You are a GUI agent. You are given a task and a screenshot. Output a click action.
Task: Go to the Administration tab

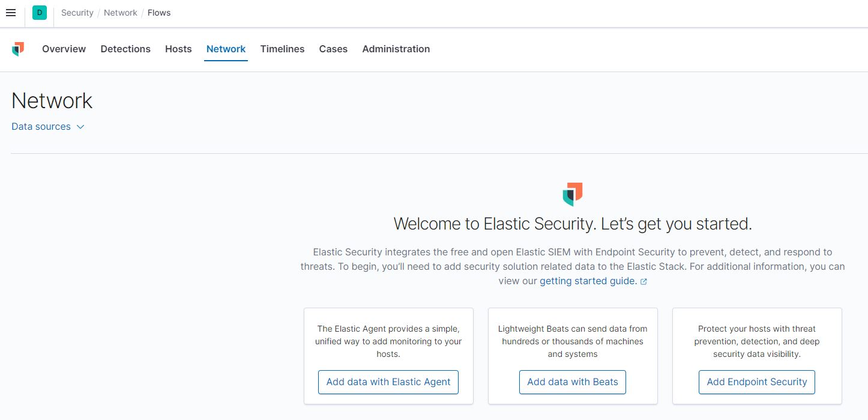[x=396, y=49]
